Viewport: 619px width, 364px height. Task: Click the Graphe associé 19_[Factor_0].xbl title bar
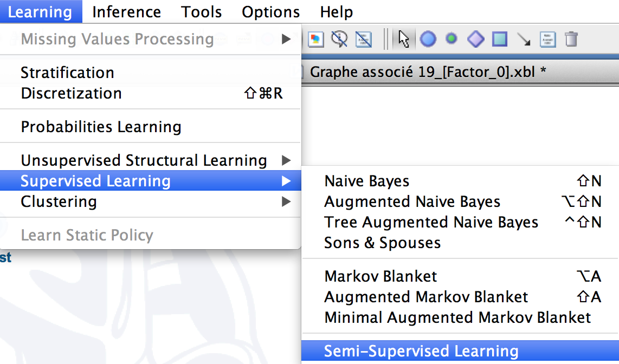click(x=460, y=72)
